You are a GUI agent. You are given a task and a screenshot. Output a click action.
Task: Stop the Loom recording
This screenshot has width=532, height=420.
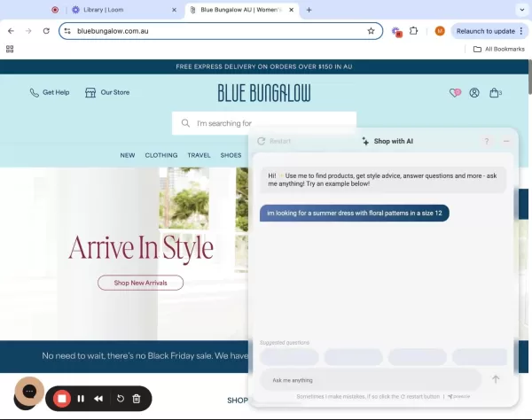[x=62, y=399]
